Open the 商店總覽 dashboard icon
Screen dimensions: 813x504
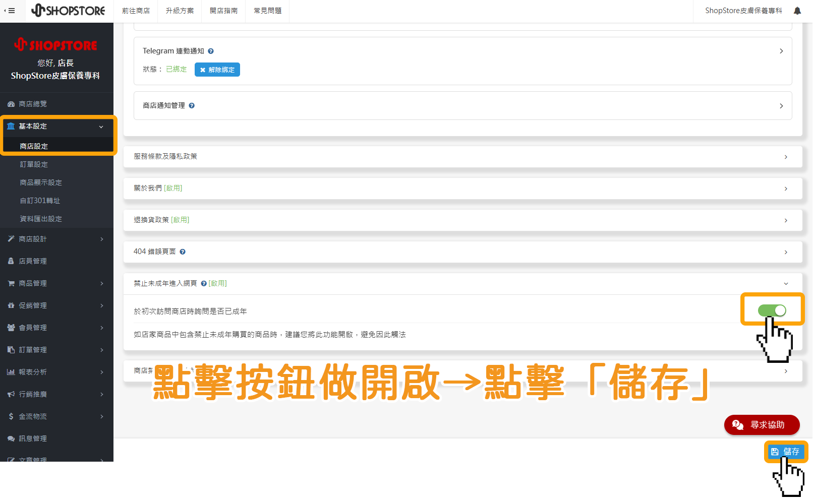pos(11,104)
